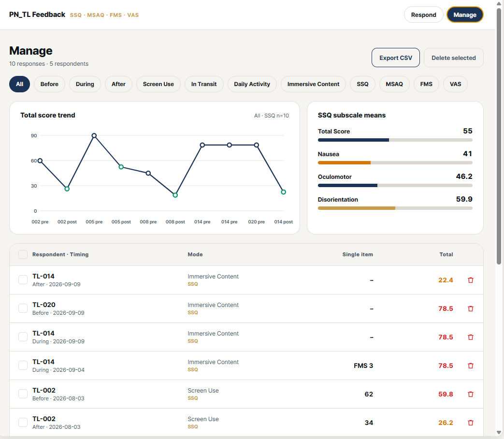Image resolution: width=504 pixels, height=439 pixels.
Task: Click trash icon for TL-020 Before row
Action: click(471, 309)
